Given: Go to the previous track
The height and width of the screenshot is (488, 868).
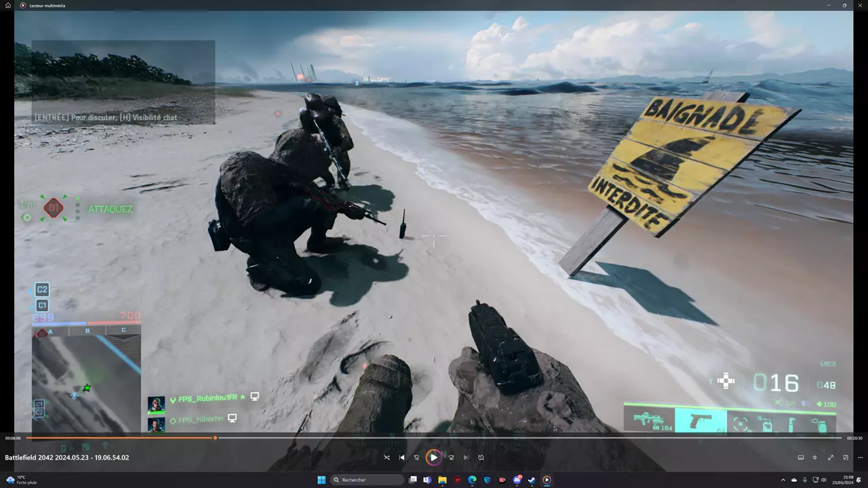Looking at the screenshot, I should click(401, 457).
